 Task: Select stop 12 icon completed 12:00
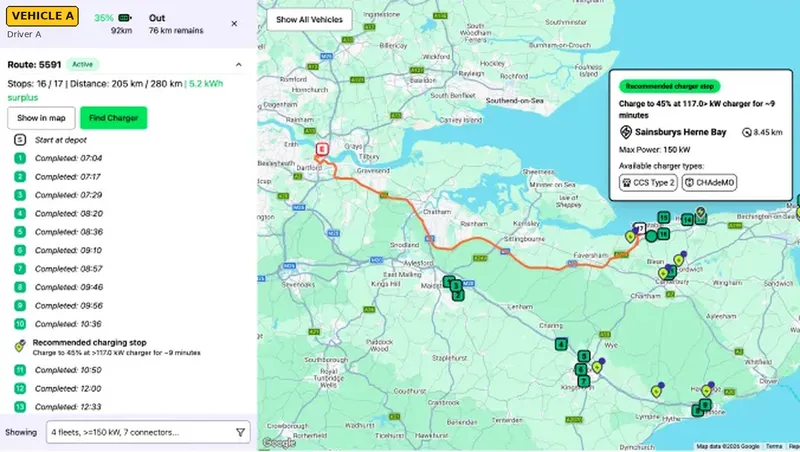(x=20, y=388)
